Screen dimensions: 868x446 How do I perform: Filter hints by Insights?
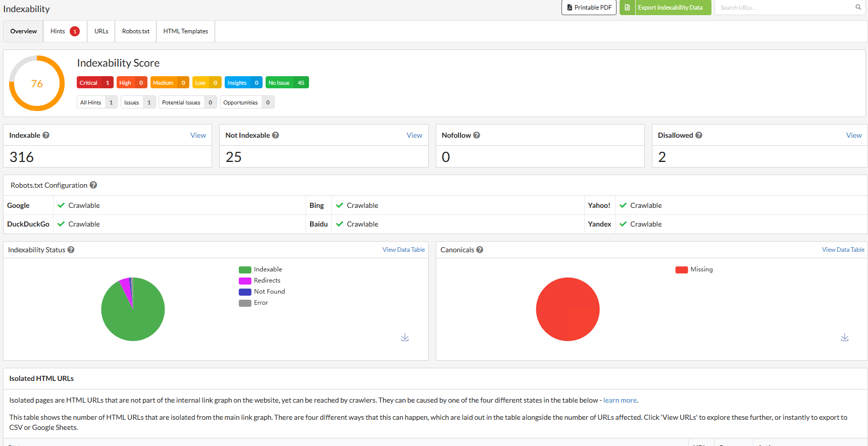243,83
